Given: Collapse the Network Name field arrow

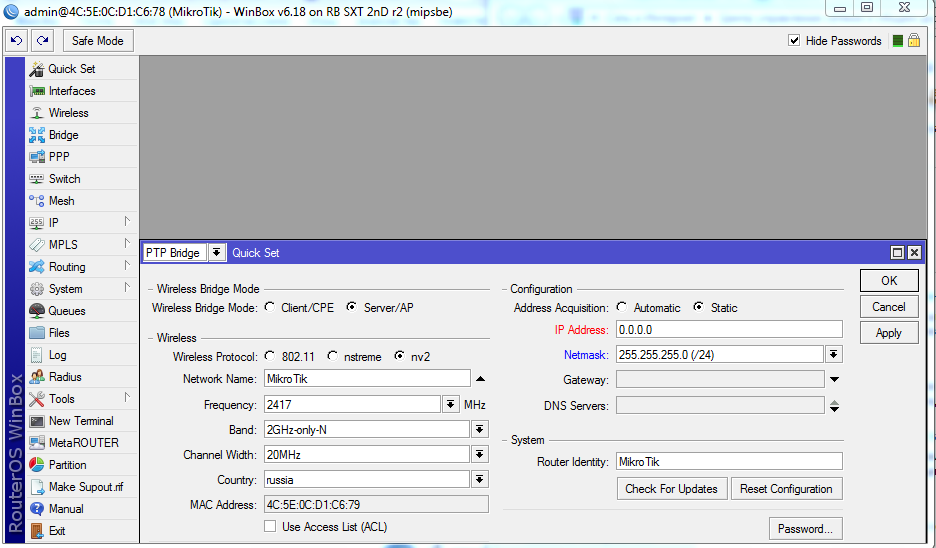Looking at the screenshot, I should pos(481,379).
